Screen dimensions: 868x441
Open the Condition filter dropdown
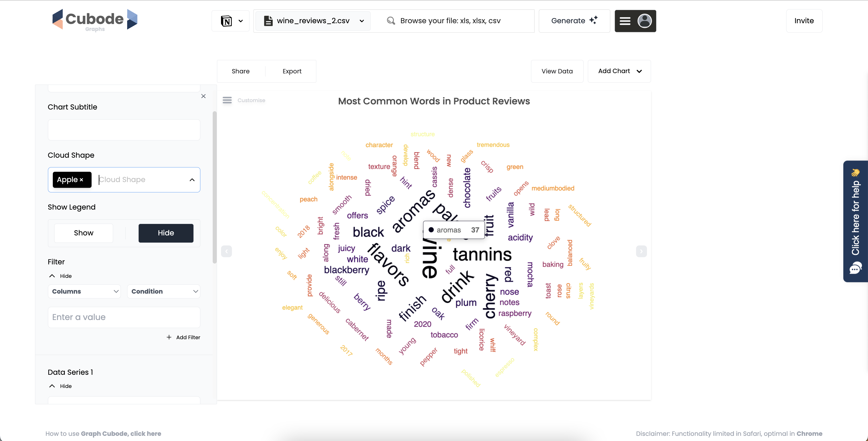pyautogui.click(x=163, y=292)
